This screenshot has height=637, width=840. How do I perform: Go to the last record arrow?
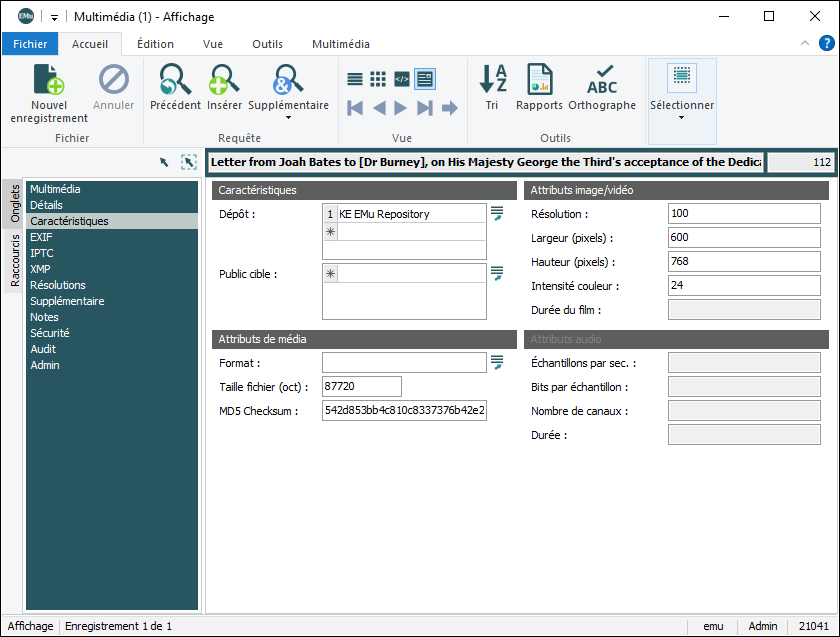point(425,108)
